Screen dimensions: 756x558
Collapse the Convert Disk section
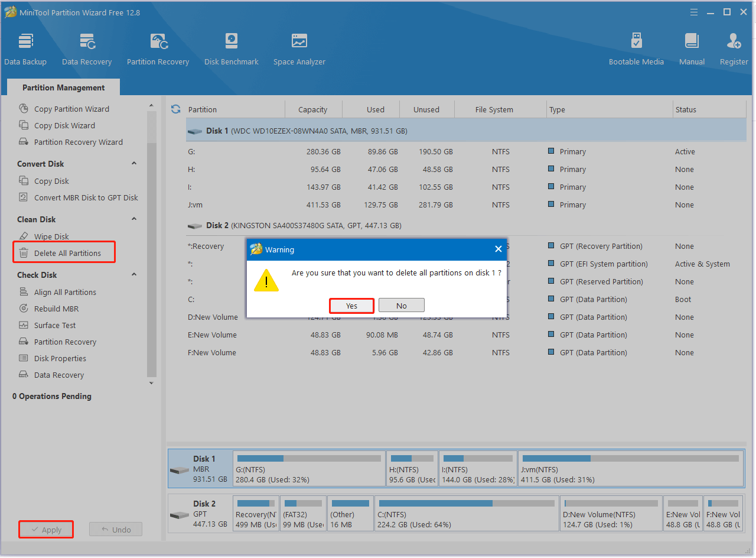coord(134,164)
